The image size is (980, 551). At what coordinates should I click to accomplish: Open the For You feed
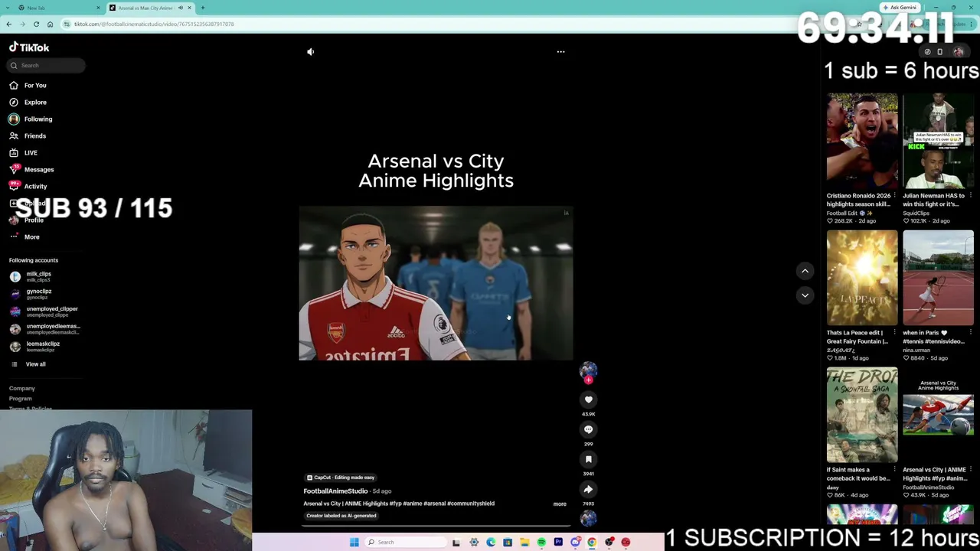pos(28,86)
